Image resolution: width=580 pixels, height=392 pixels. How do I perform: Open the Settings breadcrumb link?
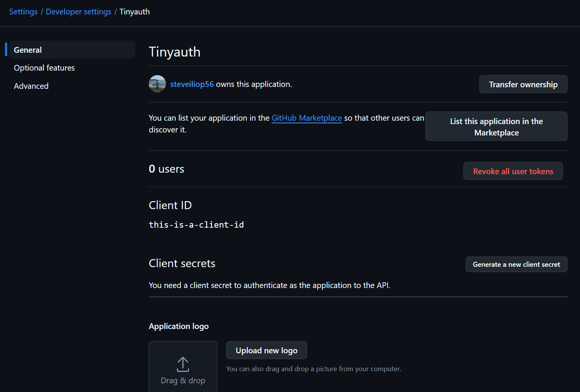pos(23,12)
